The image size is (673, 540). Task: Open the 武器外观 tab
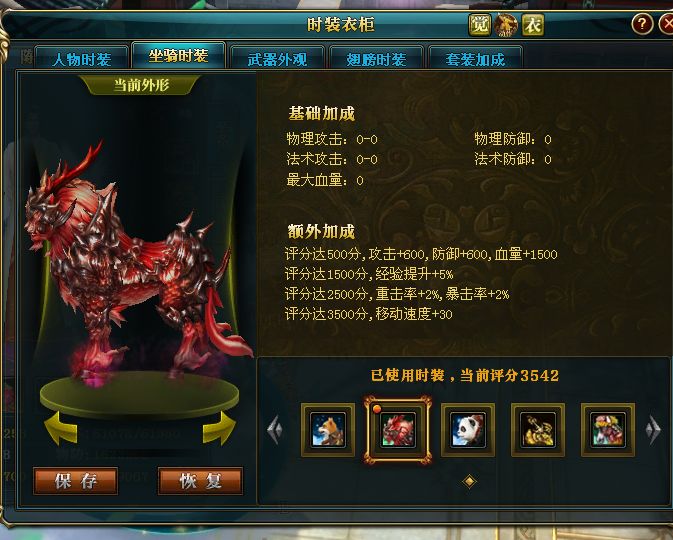[277, 59]
